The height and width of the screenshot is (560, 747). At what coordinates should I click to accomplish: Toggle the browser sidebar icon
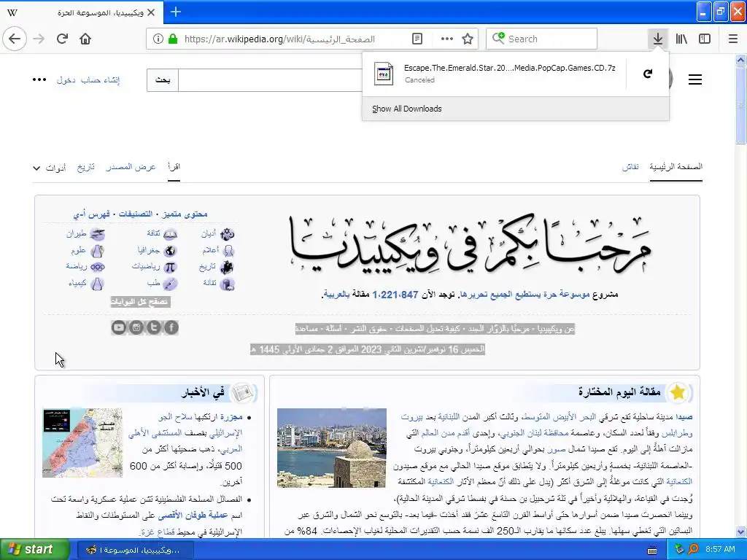pos(705,39)
